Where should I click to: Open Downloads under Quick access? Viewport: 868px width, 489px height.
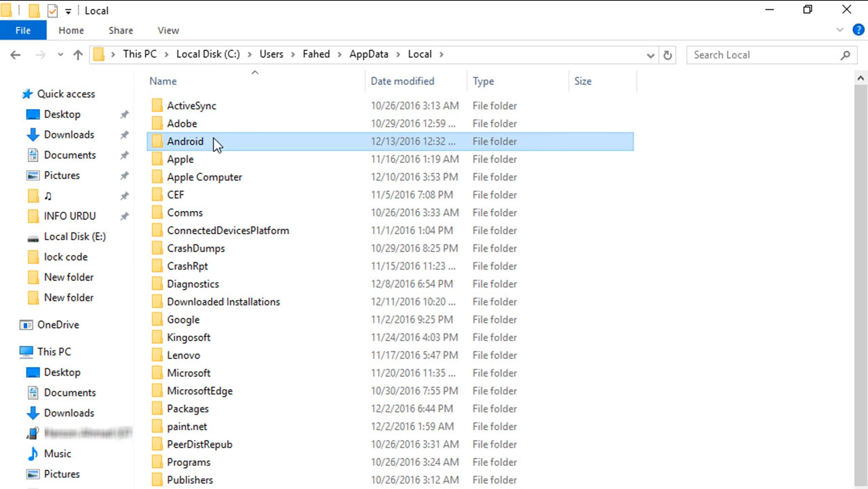(x=69, y=135)
